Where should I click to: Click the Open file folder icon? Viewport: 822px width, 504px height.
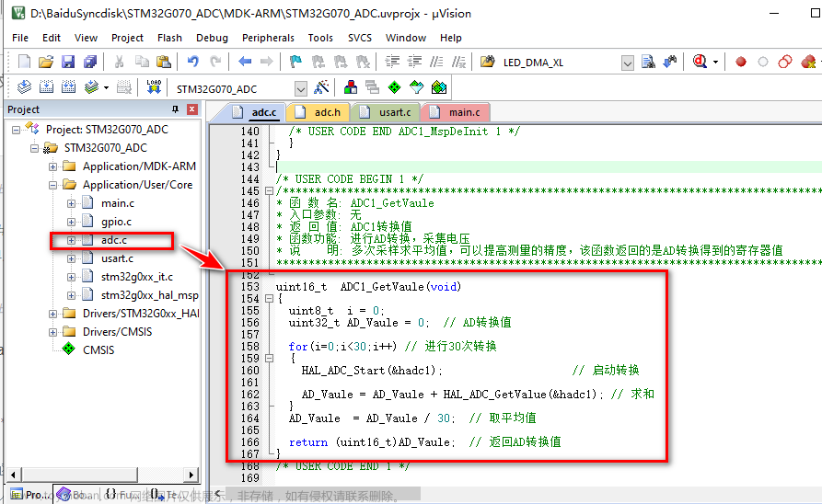46,62
